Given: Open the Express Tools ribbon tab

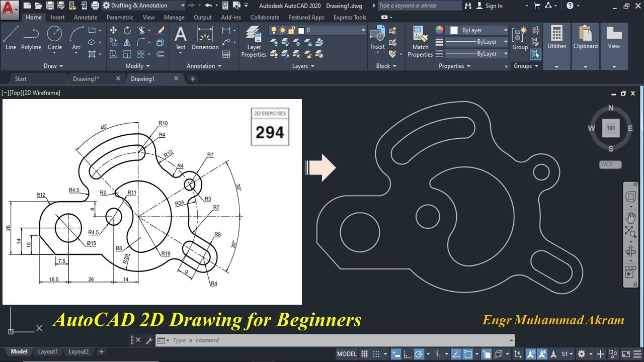Looking at the screenshot, I should click(x=350, y=17).
